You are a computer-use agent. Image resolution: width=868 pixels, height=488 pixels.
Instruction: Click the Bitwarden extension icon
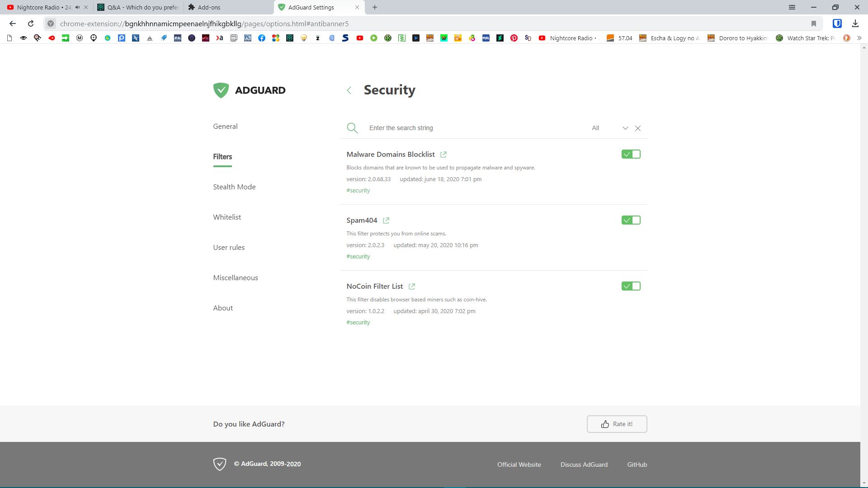click(837, 23)
